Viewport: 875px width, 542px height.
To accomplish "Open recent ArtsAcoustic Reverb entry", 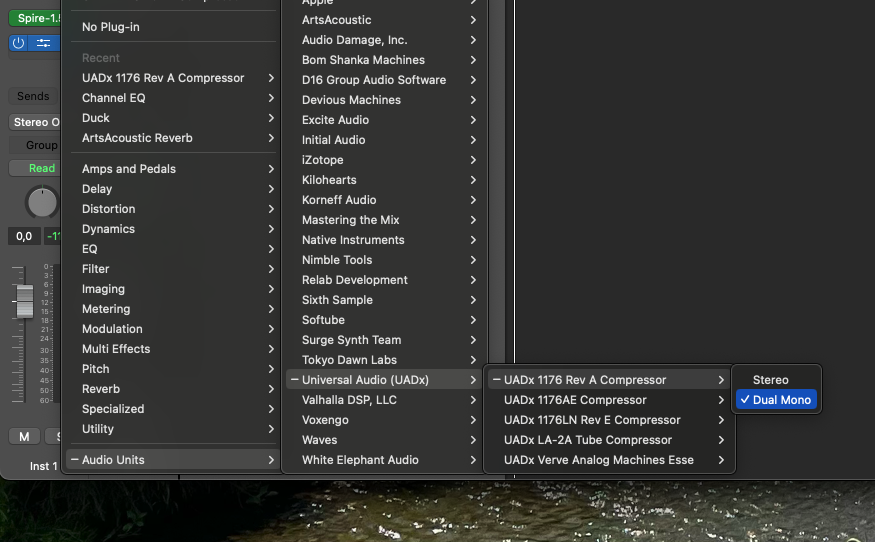I will point(173,138).
